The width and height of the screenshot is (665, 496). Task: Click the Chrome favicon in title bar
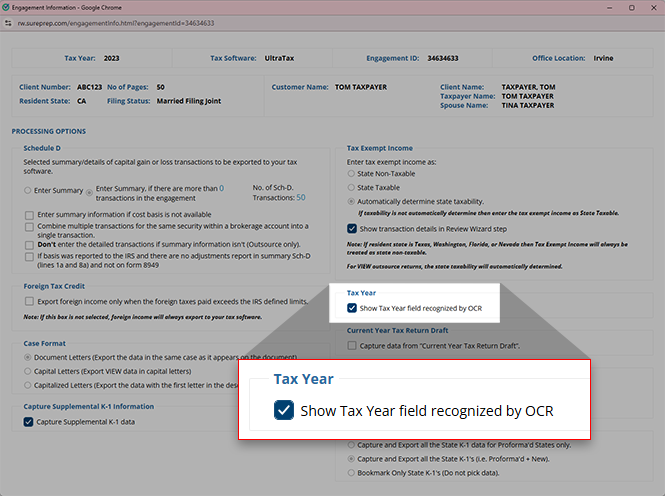(x=6, y=7)
